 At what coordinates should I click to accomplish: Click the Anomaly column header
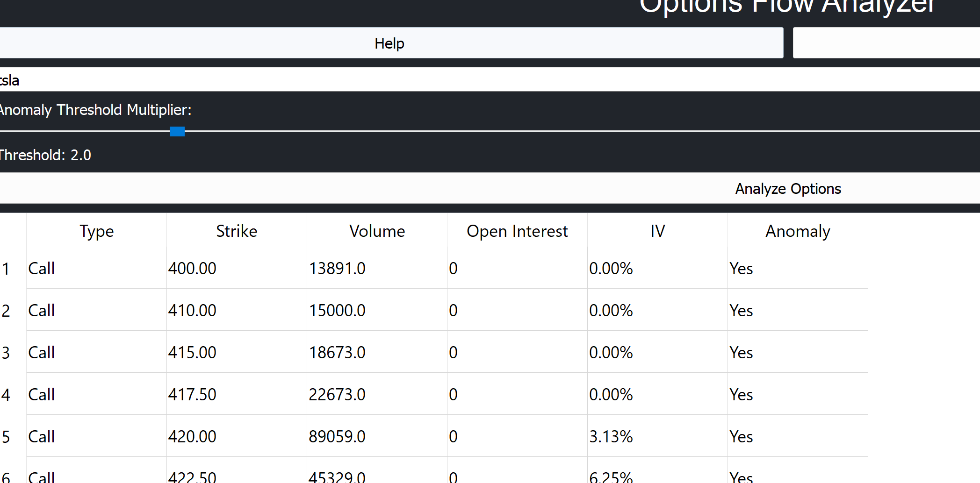click(798, 231)
